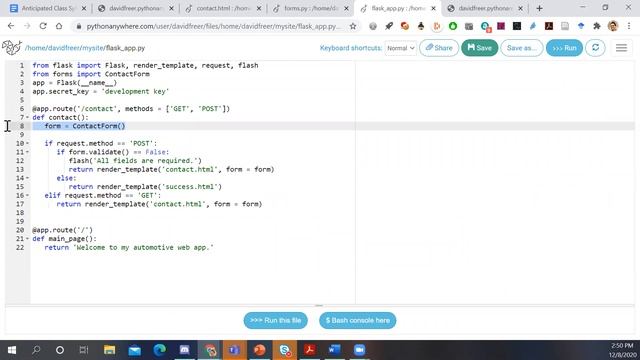The height and width of the screenshot is (360, 640).
Task: Open the mysite breadcrumb link
Action: [x=93, y=48]
